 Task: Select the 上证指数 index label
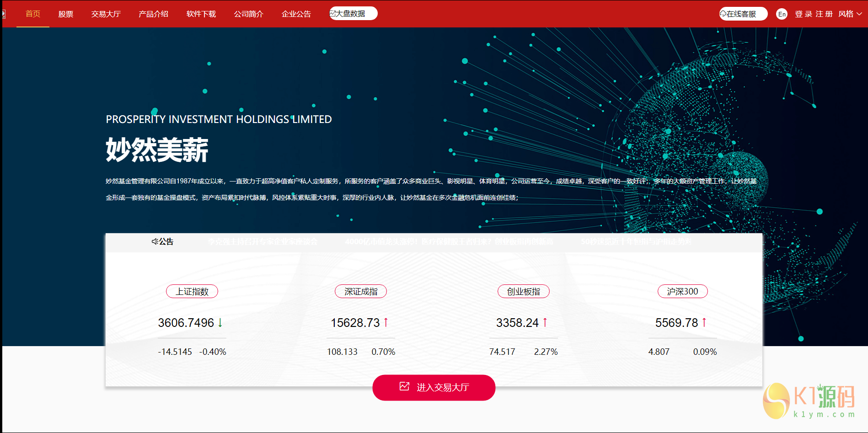pyautogui.click(x=192, y=291)
